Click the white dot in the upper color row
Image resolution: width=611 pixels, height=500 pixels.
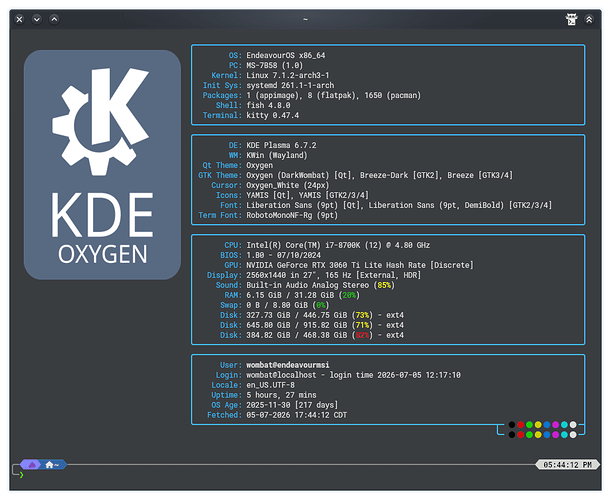pos(573,425)
